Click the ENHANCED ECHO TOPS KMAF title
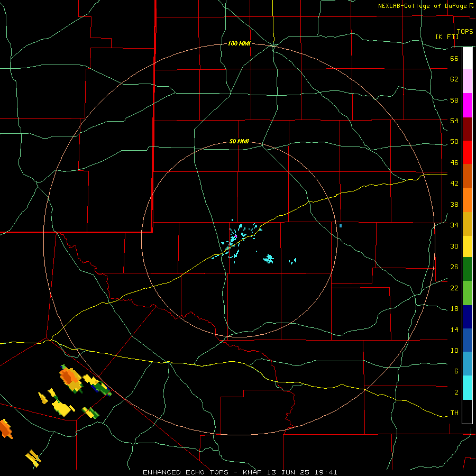Image resolution: width=476 pixels, height=476 pixels. (x=240, y=472)
